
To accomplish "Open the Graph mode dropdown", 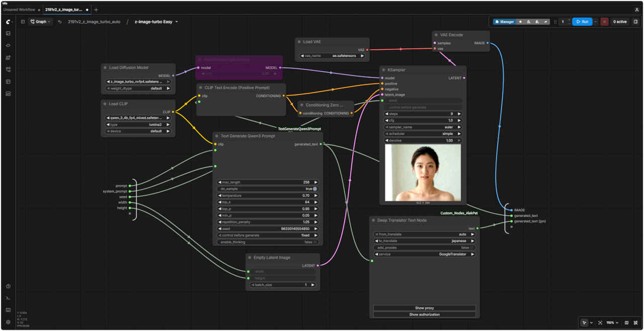I will tap(41, 22).
